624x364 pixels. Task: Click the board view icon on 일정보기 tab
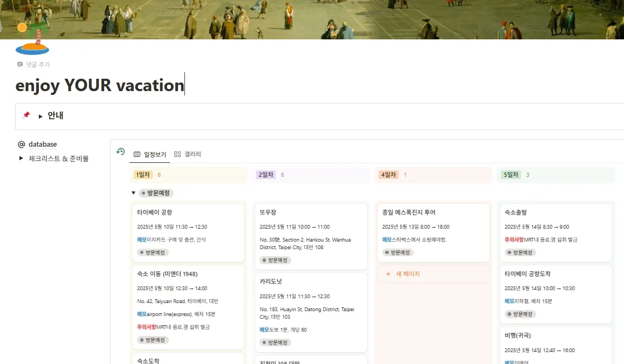tap(136, 154)
